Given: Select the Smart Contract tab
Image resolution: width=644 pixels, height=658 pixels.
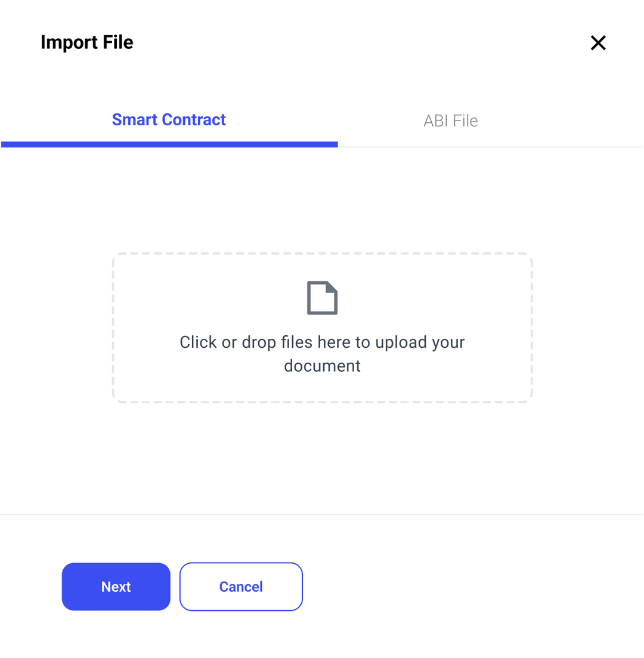Looking at the screenshot, I should (x=169, y=119).
